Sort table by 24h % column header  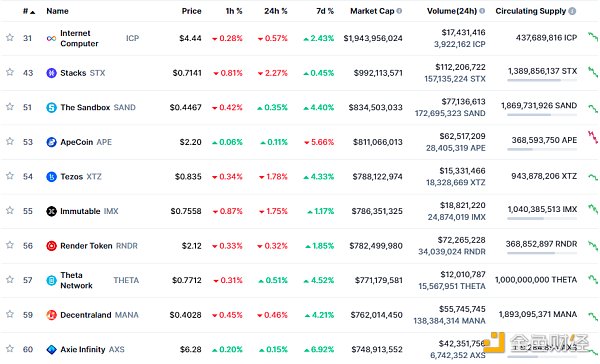[276, 11]
